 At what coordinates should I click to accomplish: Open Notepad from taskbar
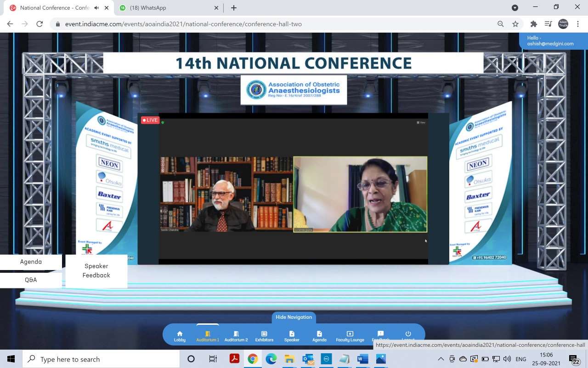click(345, 359)
